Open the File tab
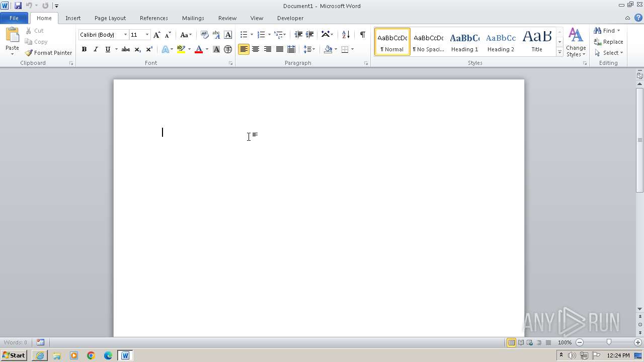This screenshot has width=644, height=362. [x=14, y=18]
